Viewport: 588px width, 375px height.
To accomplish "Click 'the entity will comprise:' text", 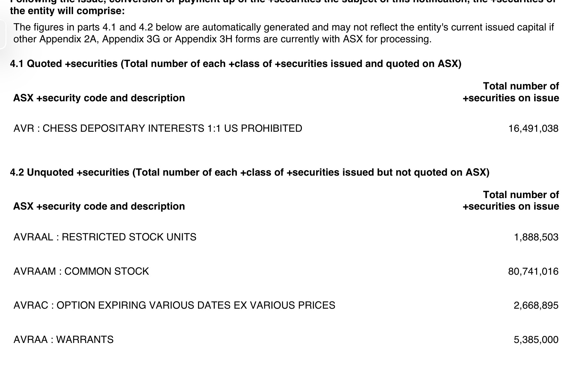I will 67,11.
